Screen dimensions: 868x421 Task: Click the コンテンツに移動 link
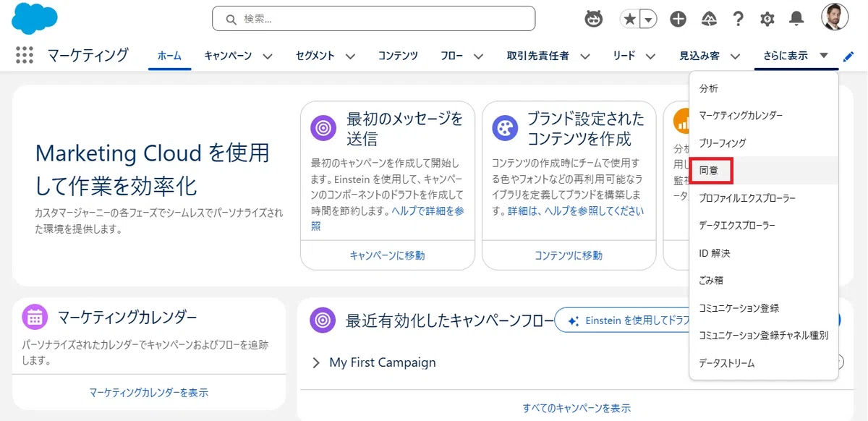tap(569, 255)
